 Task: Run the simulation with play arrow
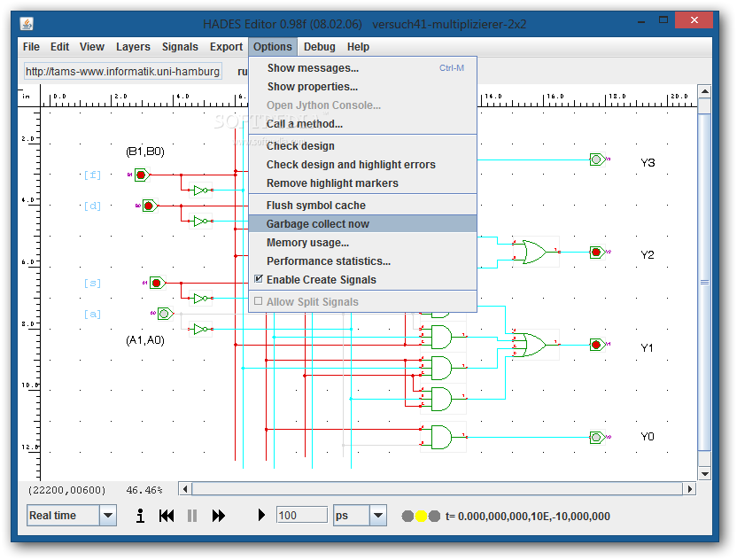261,515
